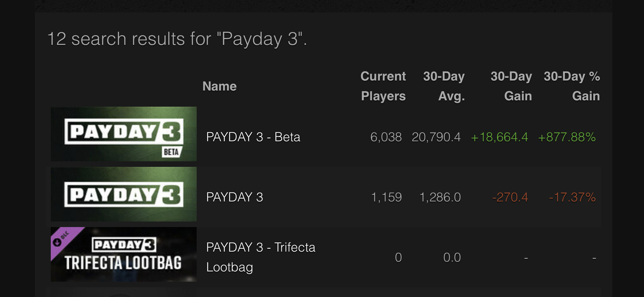Select the -17.37% percent gain value
The image size is (644, 297).
[572, 197]
